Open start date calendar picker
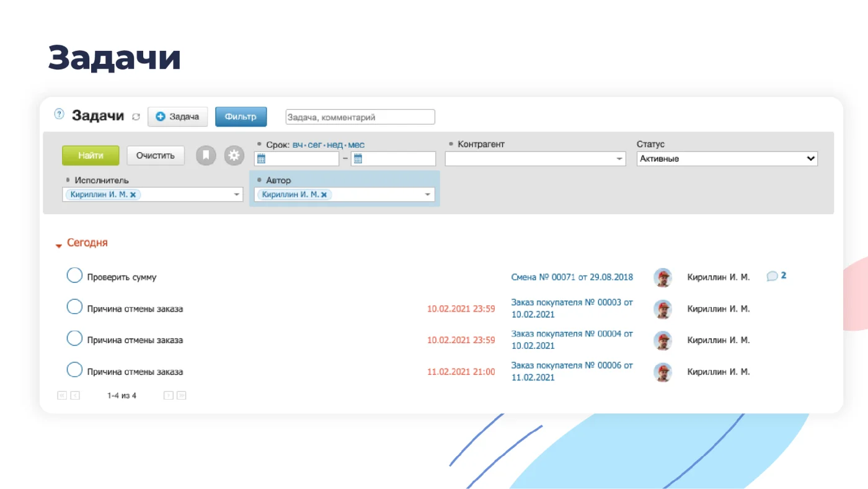Screen dimensions: 868x489 pyautogui.click(x=262, y=159)
